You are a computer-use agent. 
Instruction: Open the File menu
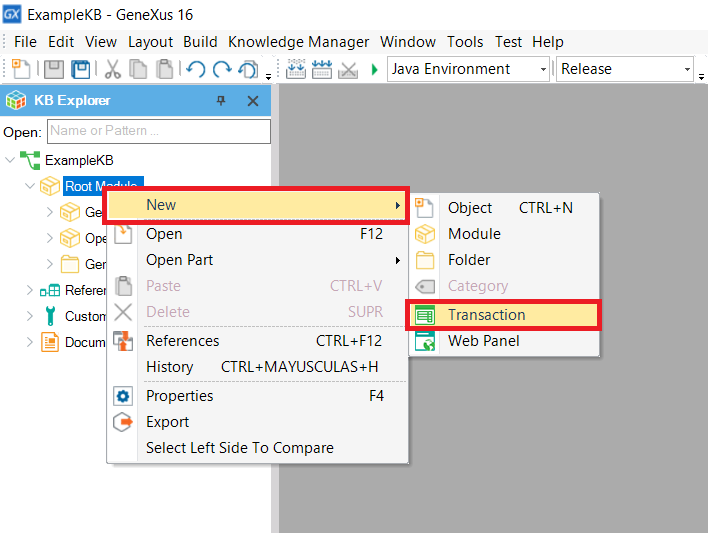click(x=25, y=42)
